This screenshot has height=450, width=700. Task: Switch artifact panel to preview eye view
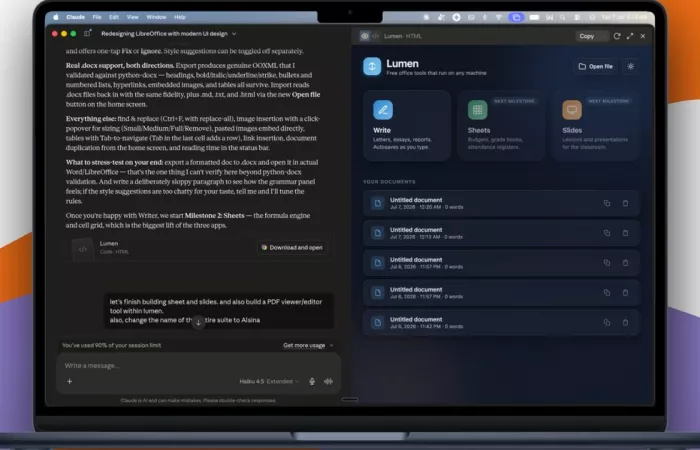[x=365, y=36]
